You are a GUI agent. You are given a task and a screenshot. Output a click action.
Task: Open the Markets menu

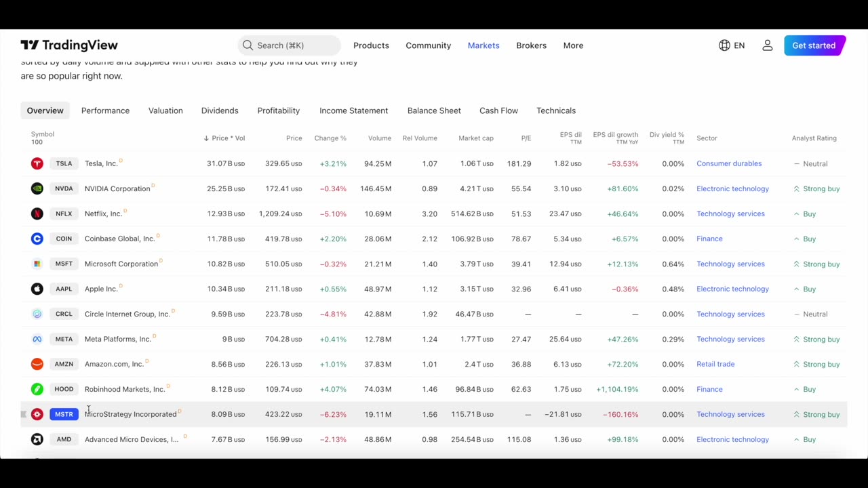[484, 45]
